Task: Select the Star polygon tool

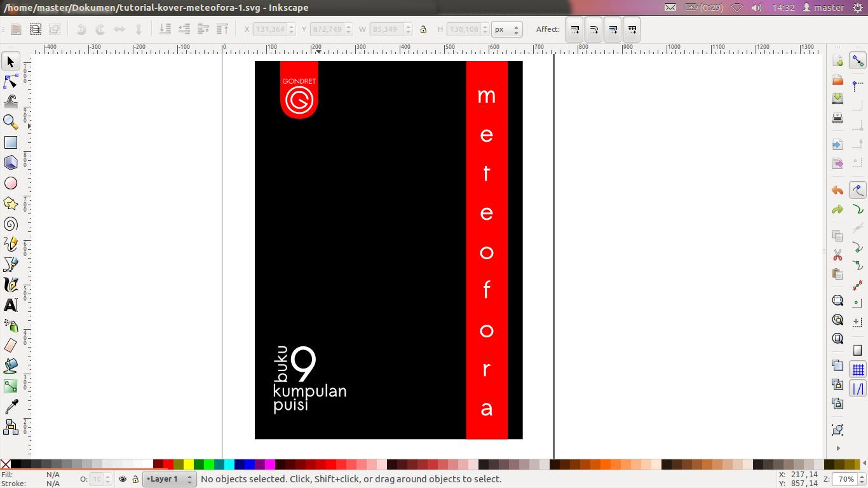Action: click(x=11, y=203)
